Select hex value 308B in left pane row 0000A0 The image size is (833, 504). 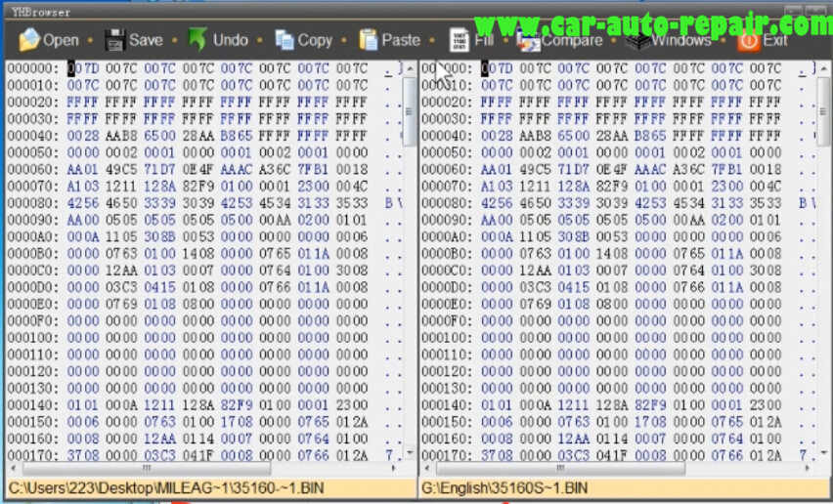pos(159,237)
